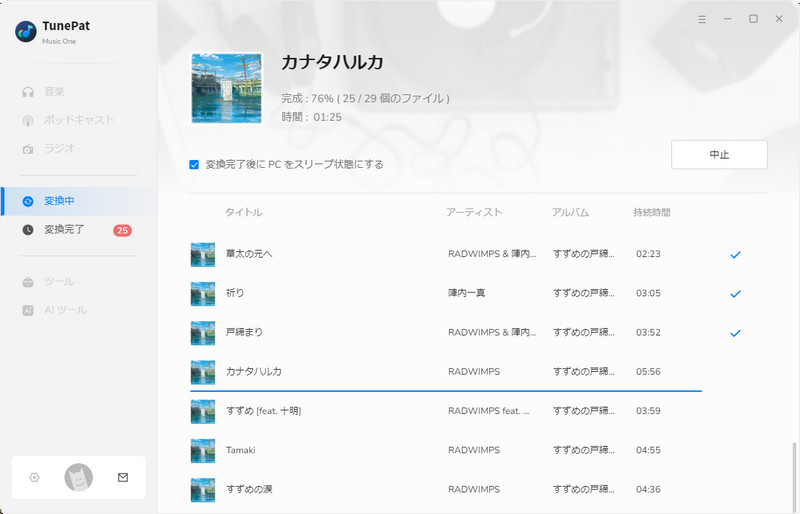Click thumbnail of すずめの涙 track
The width and height of the screenshot is (800, 514).
click(203, 490)
